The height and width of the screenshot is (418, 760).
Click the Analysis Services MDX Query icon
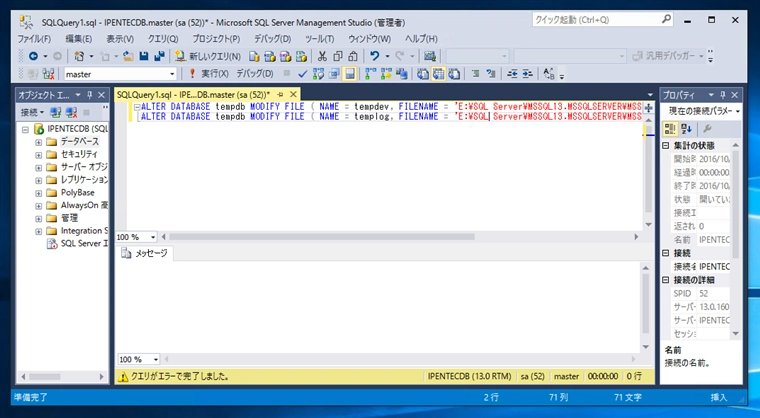click(x=270, y=56)
